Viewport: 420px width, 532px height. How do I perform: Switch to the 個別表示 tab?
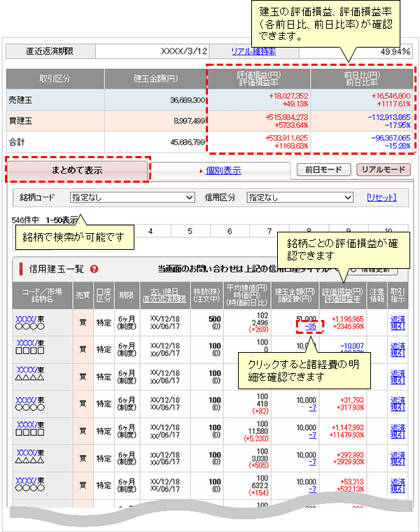click(x=223, y=170)
